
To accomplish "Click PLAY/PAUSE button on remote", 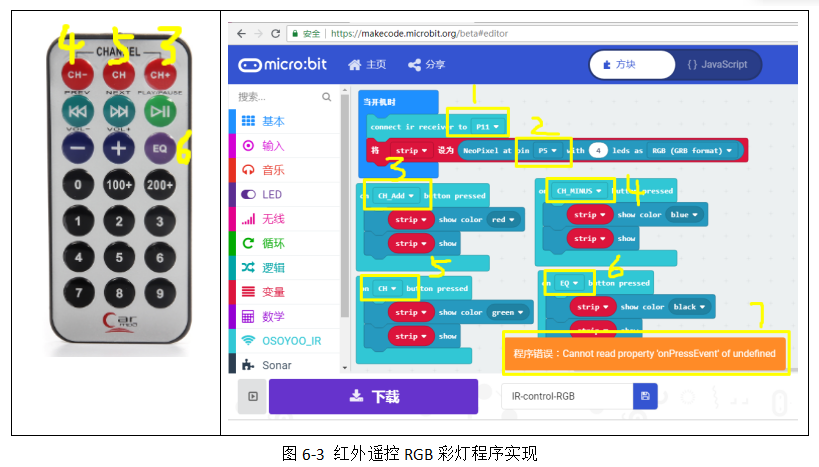I will point(160,111).
